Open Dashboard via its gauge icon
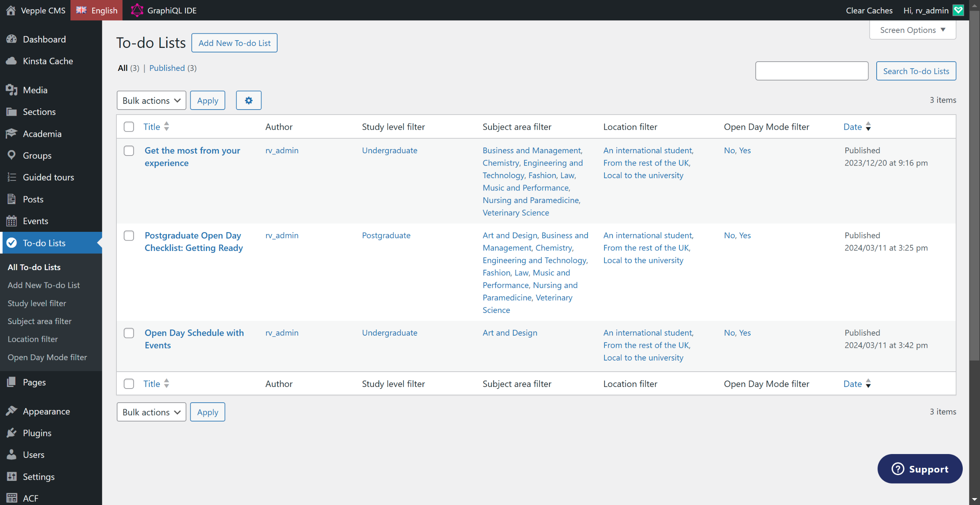980x505 pixels. click(11, 39)
